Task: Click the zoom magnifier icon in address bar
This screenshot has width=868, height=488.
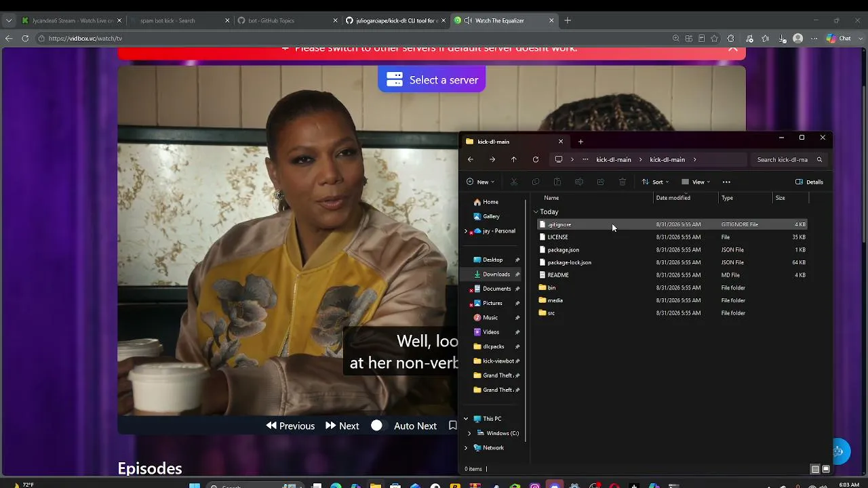Action: point(676,39)
